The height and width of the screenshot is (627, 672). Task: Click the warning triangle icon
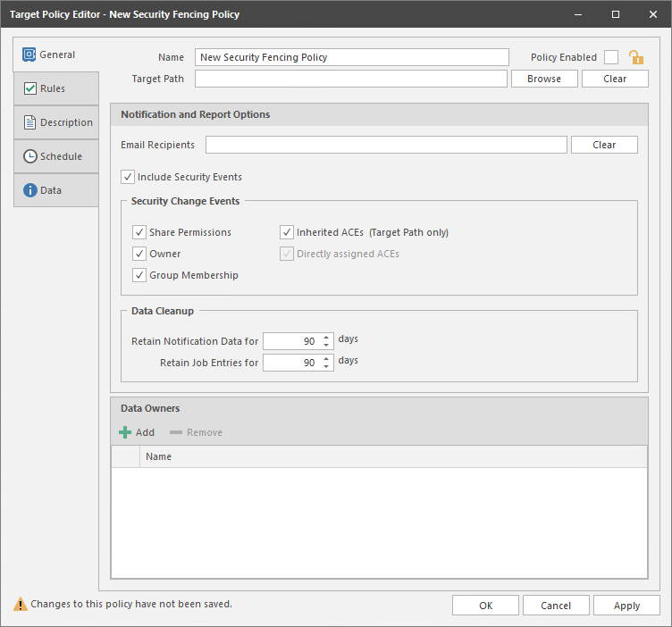(21, 604)
